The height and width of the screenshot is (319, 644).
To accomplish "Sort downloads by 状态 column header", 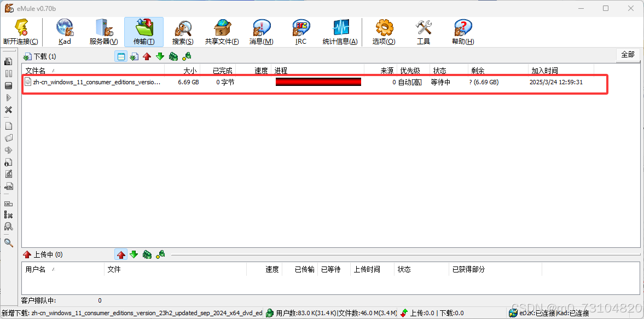I will coord(449,71).
